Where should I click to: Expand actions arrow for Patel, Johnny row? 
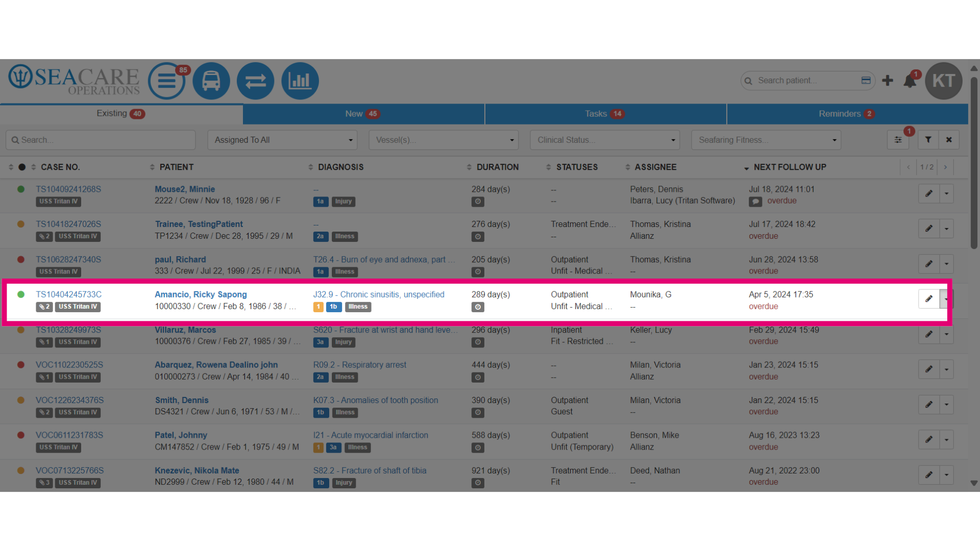pyautogui.click(x=947, y=439)
